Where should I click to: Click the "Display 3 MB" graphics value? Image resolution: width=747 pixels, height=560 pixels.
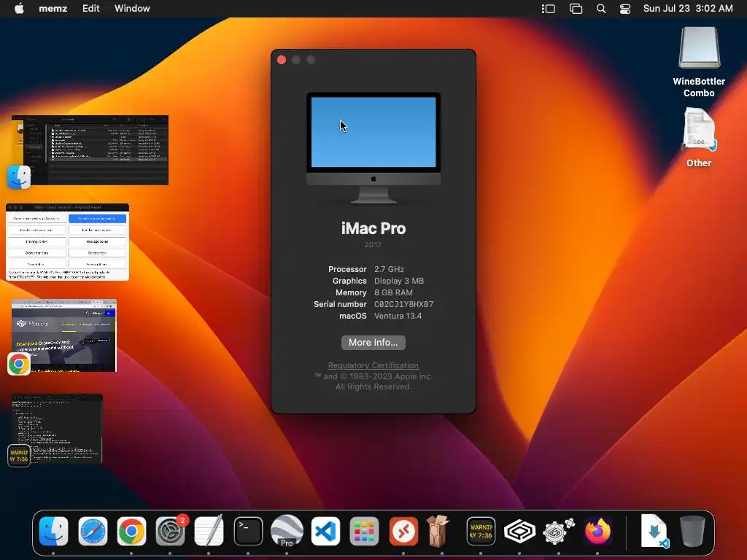click(399, 281)
